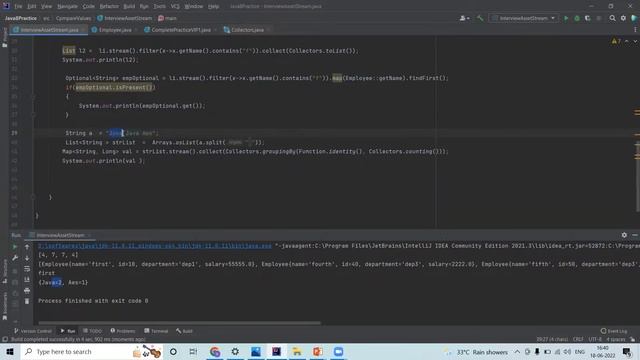Image resolution: width=640 pixels, height=360 pixels.
Task: Open the File menu
Action: [x=18, y=7]
